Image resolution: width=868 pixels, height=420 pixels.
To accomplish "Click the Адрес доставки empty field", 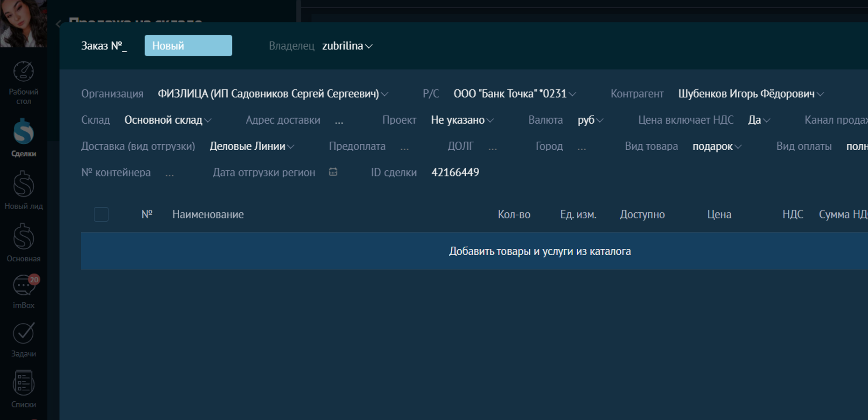I will [339, 120].
